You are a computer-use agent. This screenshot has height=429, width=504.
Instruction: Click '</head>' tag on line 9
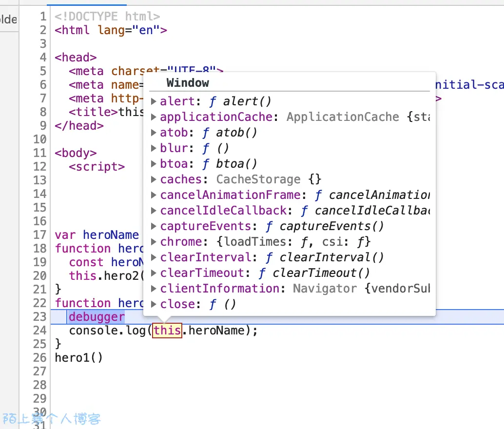pyautogui.click(x=79, y=126)
